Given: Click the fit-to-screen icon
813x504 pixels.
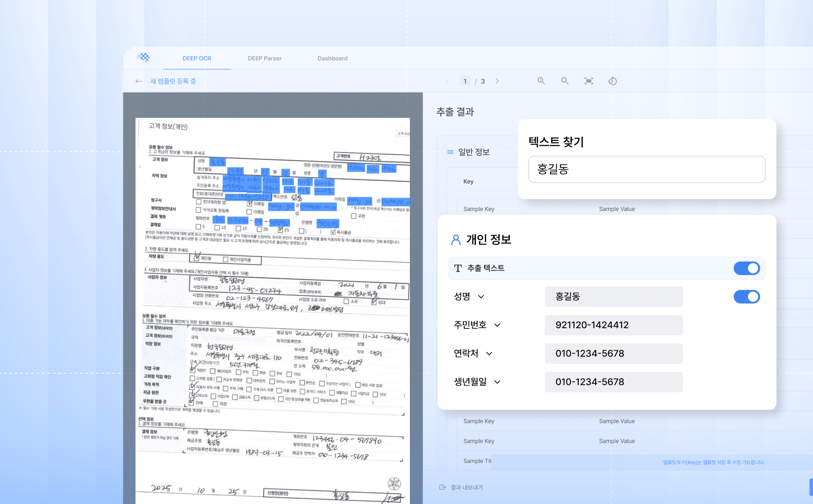Looking at the screenshot, I should 589,81.
